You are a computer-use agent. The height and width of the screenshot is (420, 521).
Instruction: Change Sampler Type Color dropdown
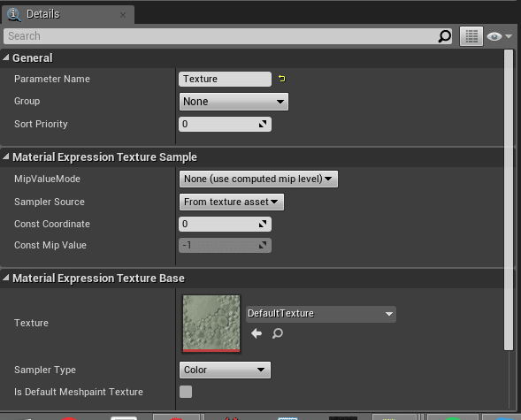pyautogui.click(x=225, y=370)
